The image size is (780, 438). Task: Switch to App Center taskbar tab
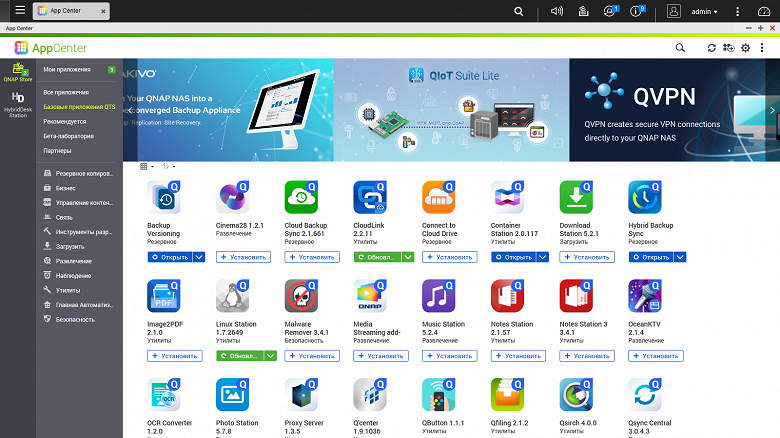(71, 11)
